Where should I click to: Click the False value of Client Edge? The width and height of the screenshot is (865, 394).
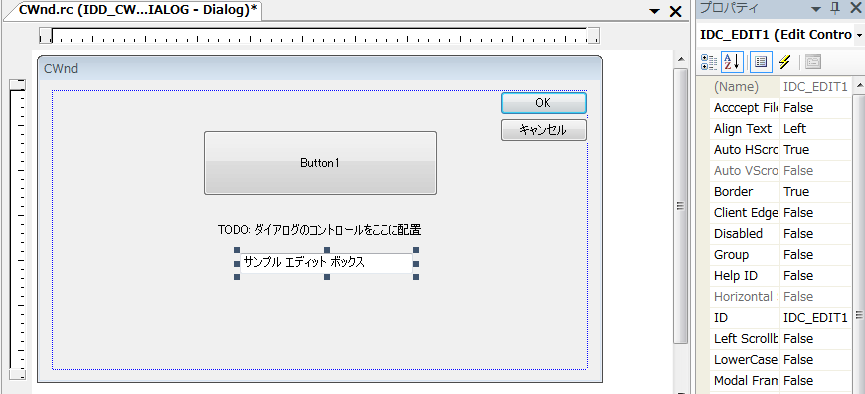pos(798,212)
